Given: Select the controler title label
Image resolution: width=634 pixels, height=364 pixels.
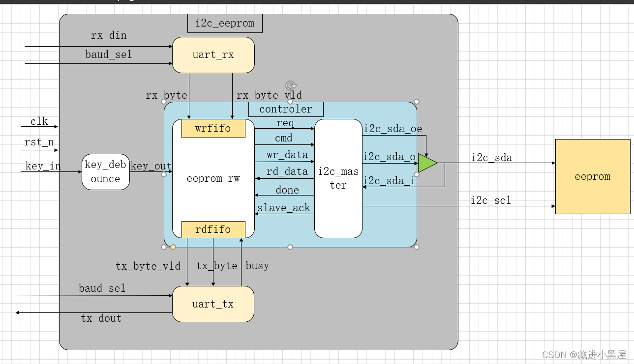Looking at the screenshot, I should (286, 109).
